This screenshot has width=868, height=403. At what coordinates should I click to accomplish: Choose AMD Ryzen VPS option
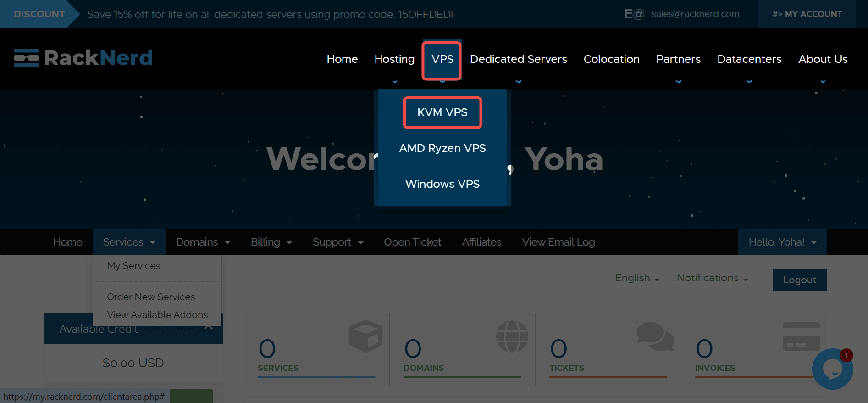pyautogui.click(x=442, y=148)
